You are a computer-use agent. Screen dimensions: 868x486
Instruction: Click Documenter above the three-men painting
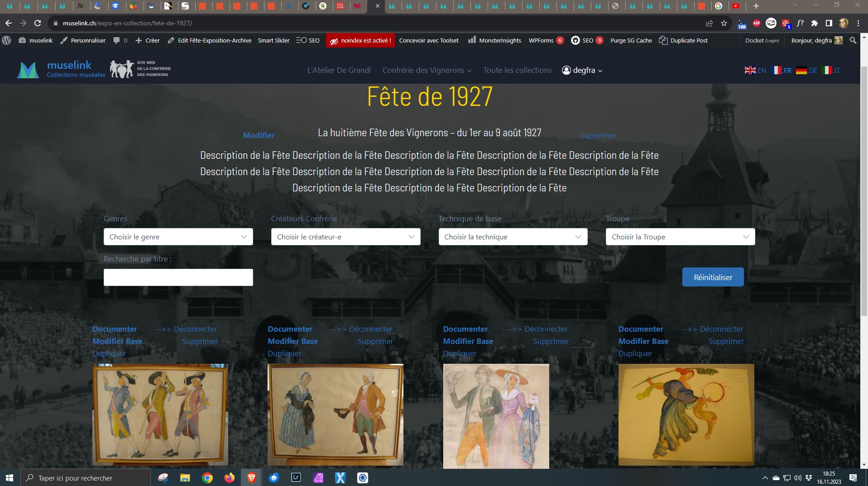pos(115,329)
